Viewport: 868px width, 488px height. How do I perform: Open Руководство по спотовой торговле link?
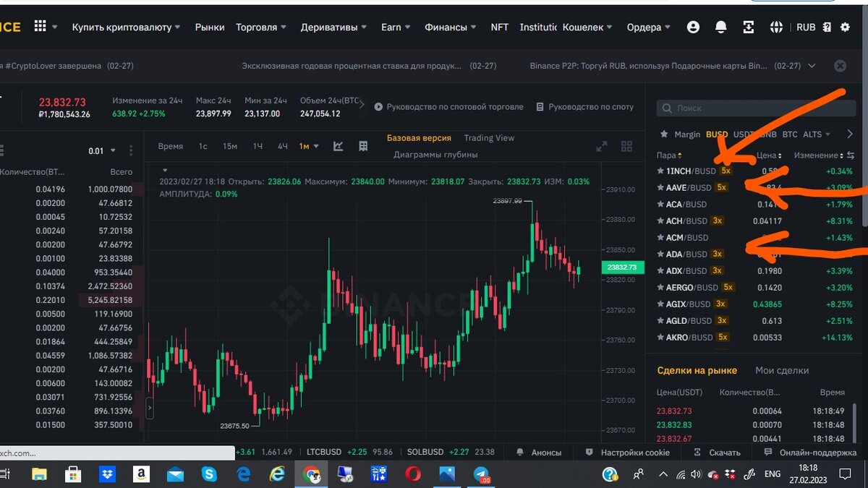tap(448, 107)
